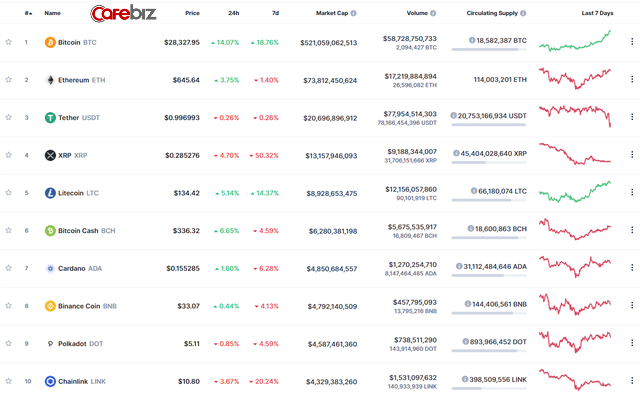Click the Volume header info icon
Image resolution: width=640 pixels, height=396 pixels.
pos(433,13)
